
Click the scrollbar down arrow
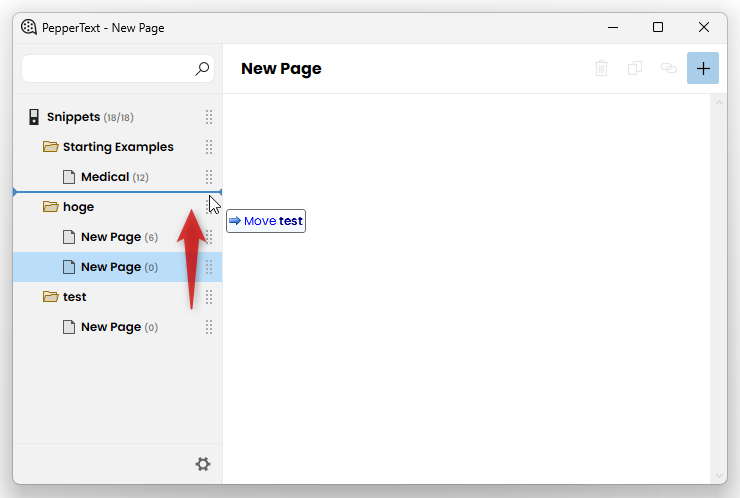(719, 475)
